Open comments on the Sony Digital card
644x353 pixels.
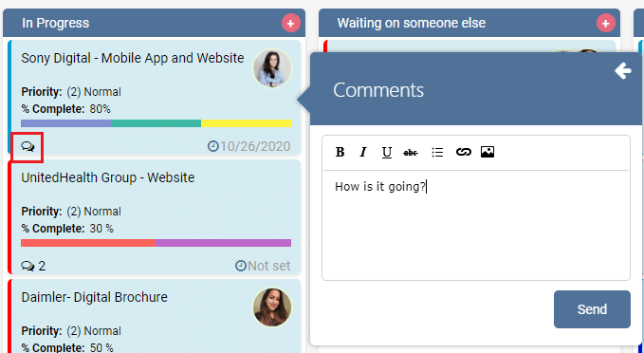click(28, 147)
